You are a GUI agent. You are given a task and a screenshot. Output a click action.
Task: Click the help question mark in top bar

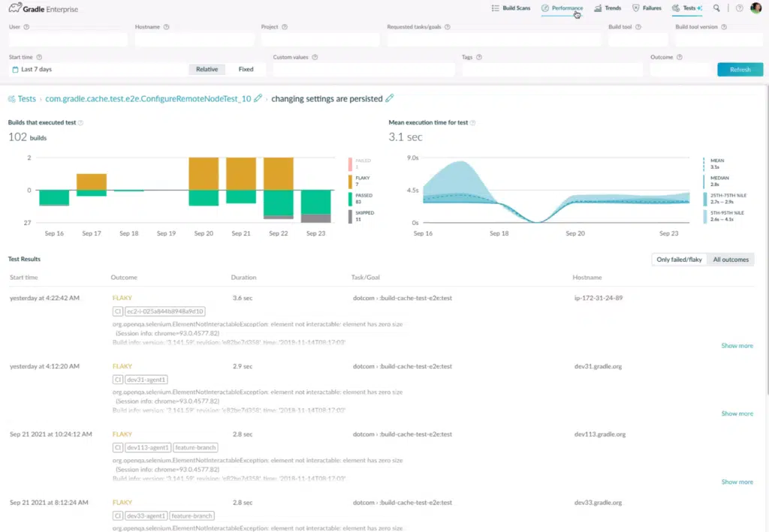coord(739,8)
